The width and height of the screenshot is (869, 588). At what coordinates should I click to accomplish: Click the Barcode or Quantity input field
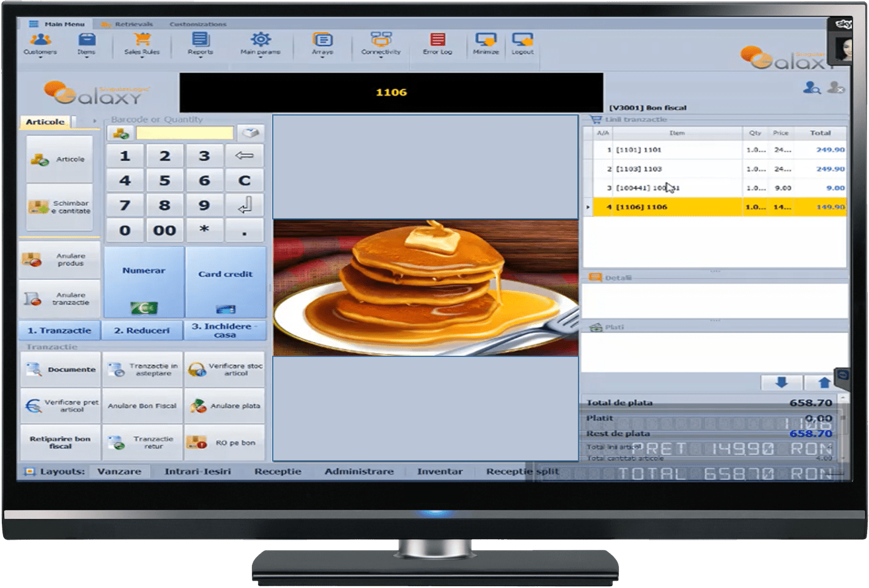(185, 133)
